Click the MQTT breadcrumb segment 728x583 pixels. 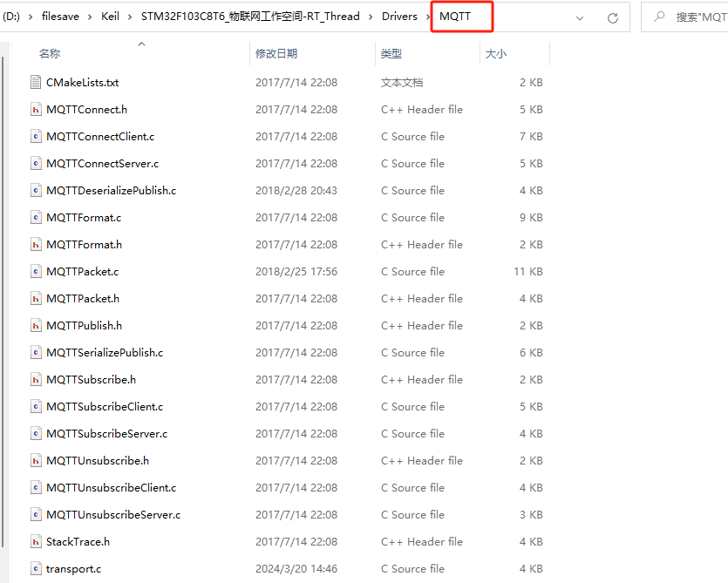tap(455, 17)
